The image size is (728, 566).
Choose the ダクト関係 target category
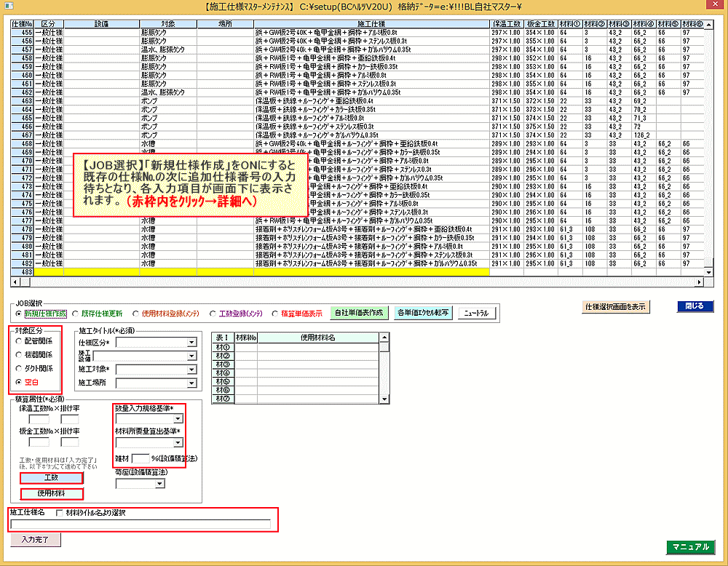point(20,367)
